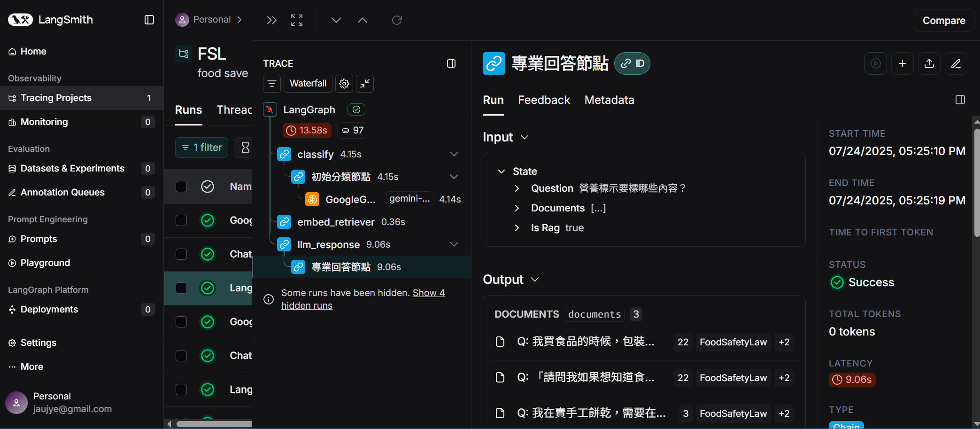Toggle the trace panel layout icon
The width and height of the screenshot is (980, 429).
[451, 63]
